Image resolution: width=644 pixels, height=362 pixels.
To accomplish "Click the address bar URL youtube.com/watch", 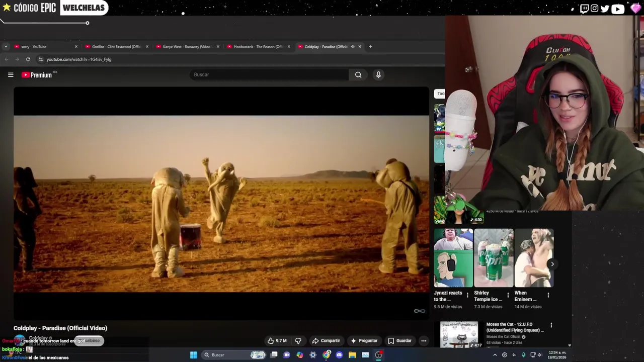I will pyautogui.click(x=79, y=59).
